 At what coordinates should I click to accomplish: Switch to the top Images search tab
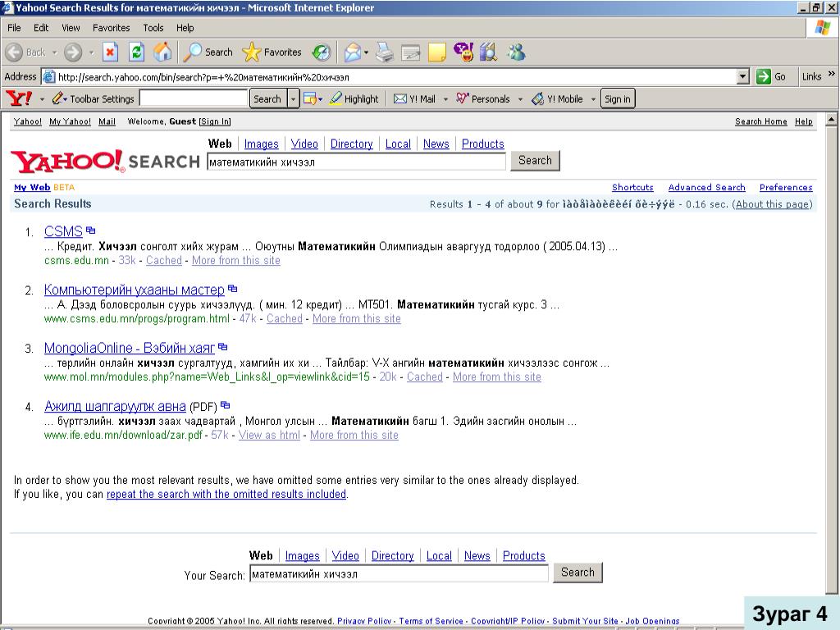point(262,144)
